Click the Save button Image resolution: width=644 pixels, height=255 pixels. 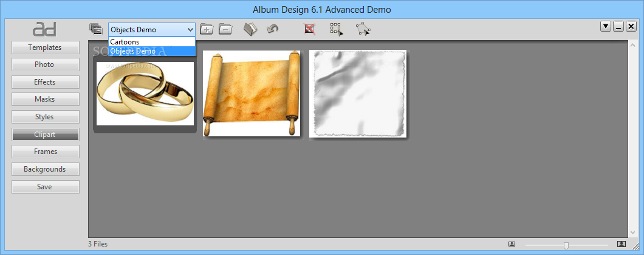coord(45,187)
